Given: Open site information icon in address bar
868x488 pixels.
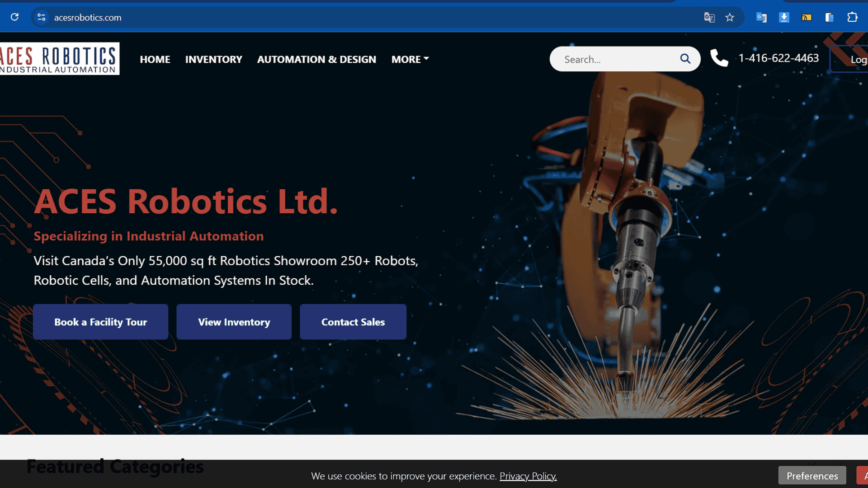Looking at the screenshot, I should pos(41,17).
